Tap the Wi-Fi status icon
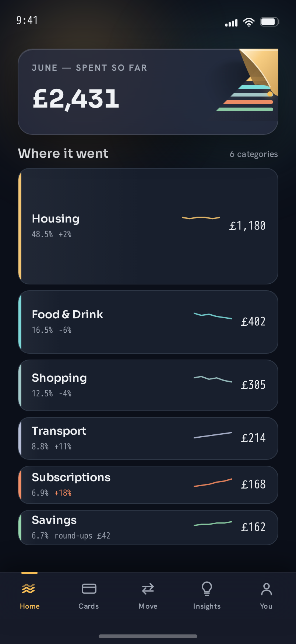The height and width of the screenshot is (644, 296). (249, 22)
